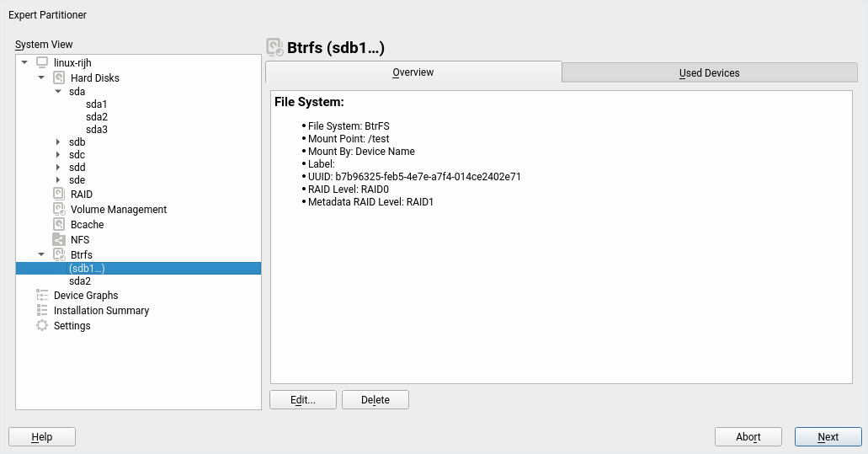Click the Hard Disks icon in the tree

[59, 77]
